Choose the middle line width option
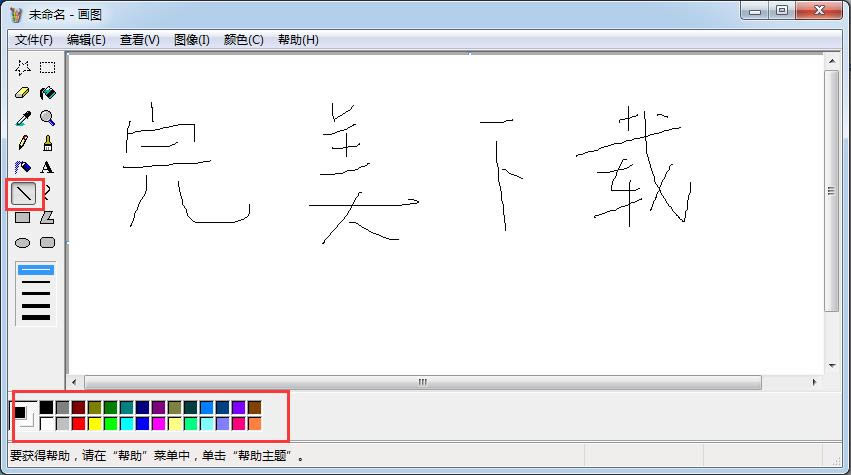This screenshot has width=851, height=475. pos(36,294)
